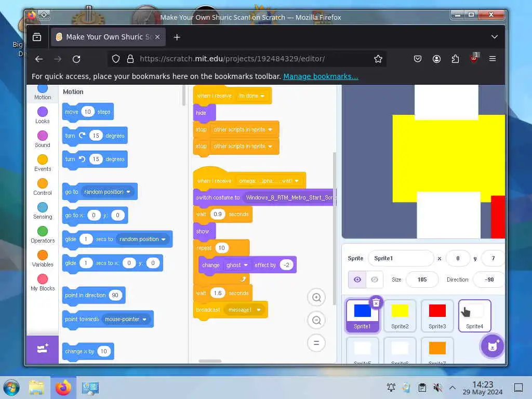Go back to the previous page
Image resolution: width=532 pixels, height=399 pixels.
coord(39,59)
